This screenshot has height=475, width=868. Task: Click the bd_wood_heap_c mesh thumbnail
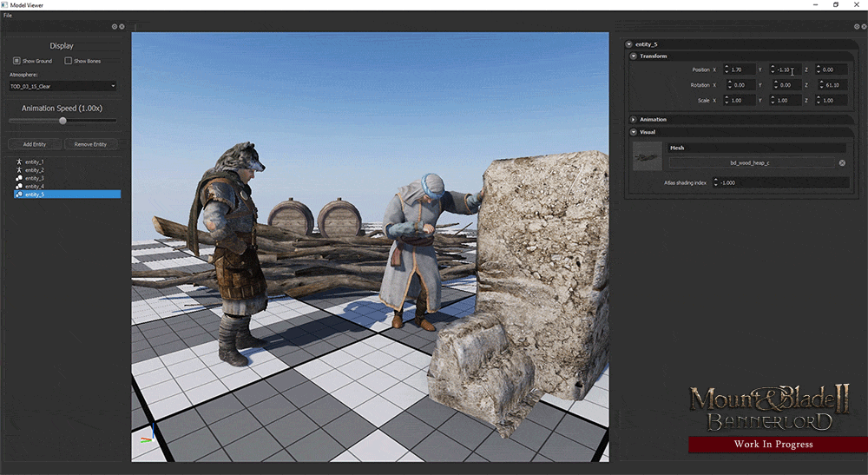click(x=647, y=156)
